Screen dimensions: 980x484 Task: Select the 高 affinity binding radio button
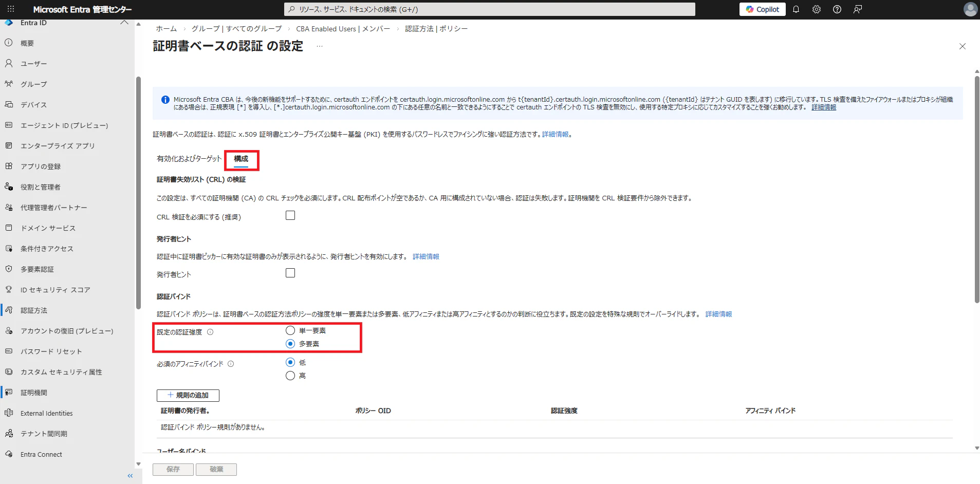[290, 376]
